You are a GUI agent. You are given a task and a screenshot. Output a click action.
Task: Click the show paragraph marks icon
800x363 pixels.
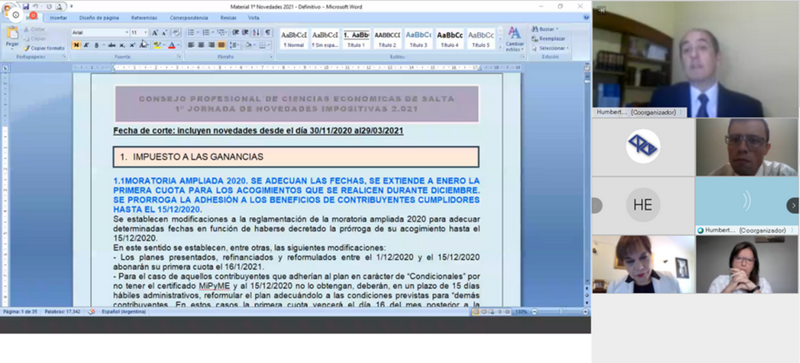point(268,33)
